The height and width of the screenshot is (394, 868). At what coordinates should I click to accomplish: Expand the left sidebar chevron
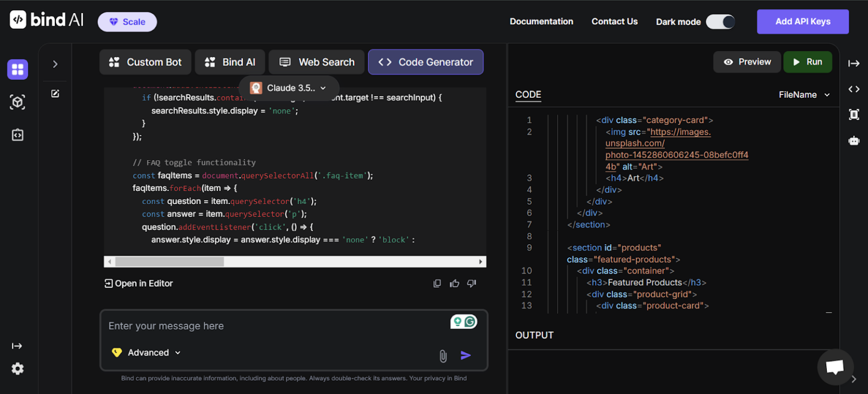(55, 64)
